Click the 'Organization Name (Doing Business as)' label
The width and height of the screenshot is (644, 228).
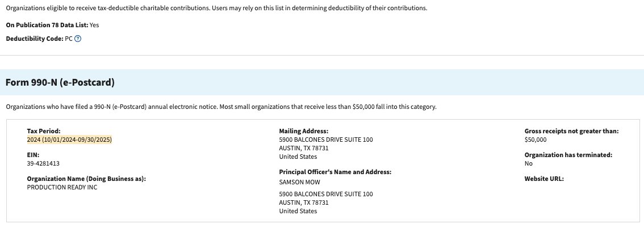click(x=86, y=179)
